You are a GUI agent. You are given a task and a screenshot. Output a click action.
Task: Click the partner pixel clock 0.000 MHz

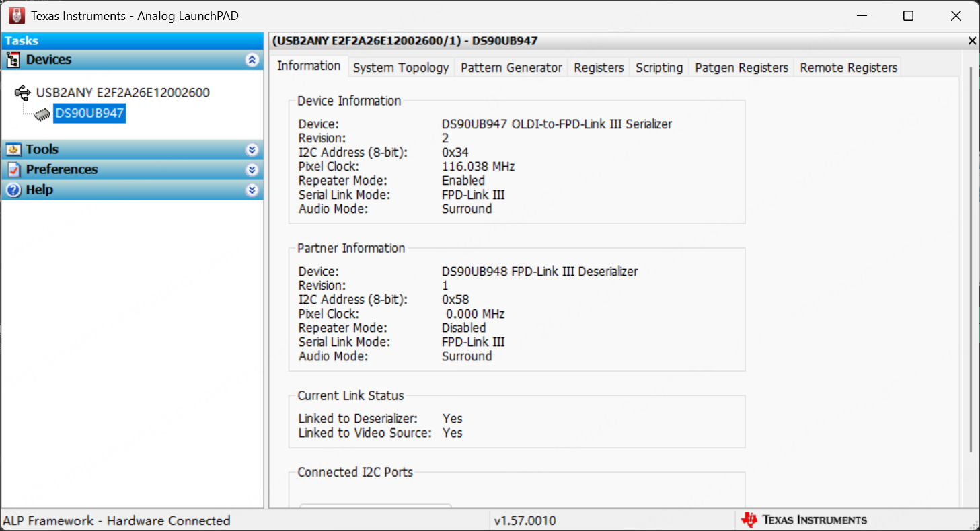pyautogui.click(x=476, y=314)
